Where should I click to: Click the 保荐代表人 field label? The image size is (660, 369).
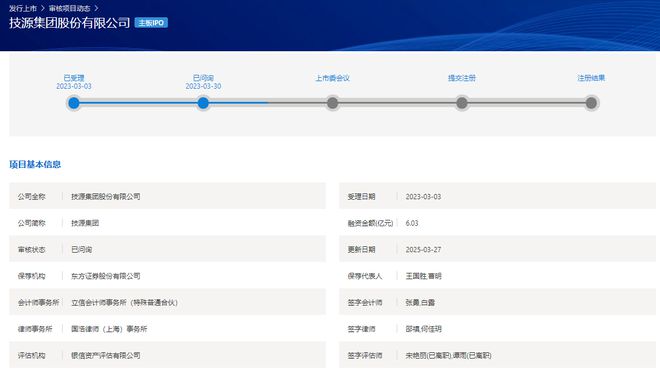click(365, 276)
